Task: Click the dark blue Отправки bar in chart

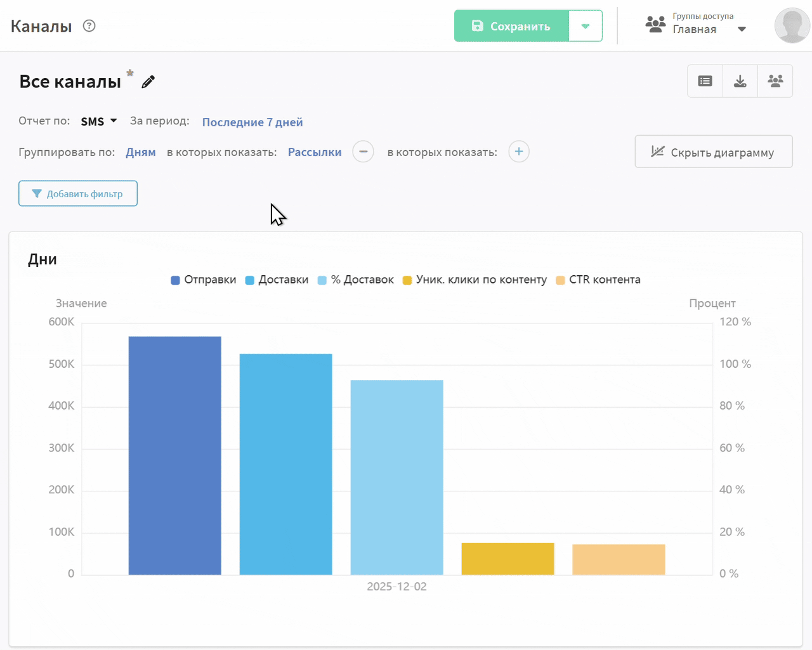Action: pyautogui.click(x=174, y=455)
